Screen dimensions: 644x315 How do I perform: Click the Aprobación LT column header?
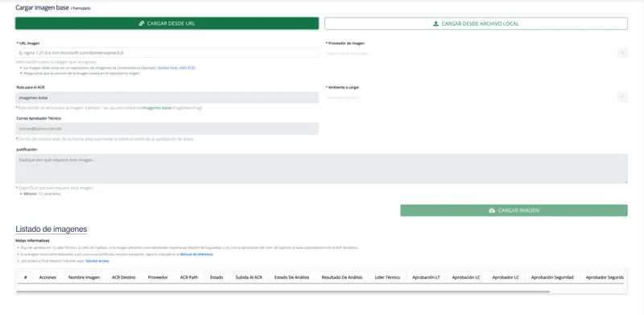(426, 278)
